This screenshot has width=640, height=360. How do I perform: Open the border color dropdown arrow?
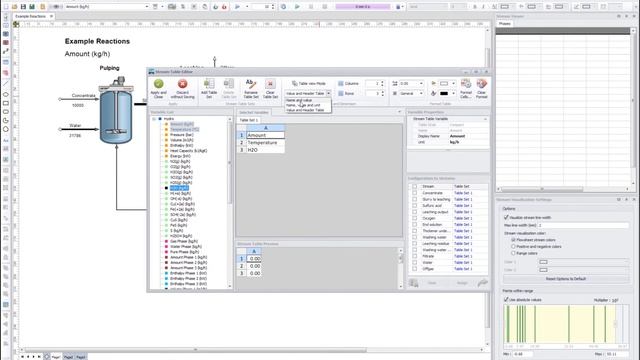453,83
